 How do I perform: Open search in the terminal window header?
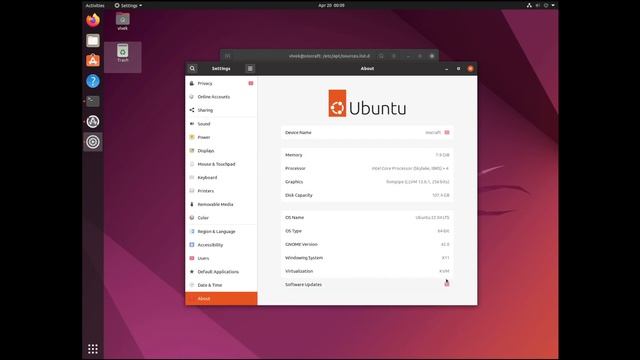381,56
